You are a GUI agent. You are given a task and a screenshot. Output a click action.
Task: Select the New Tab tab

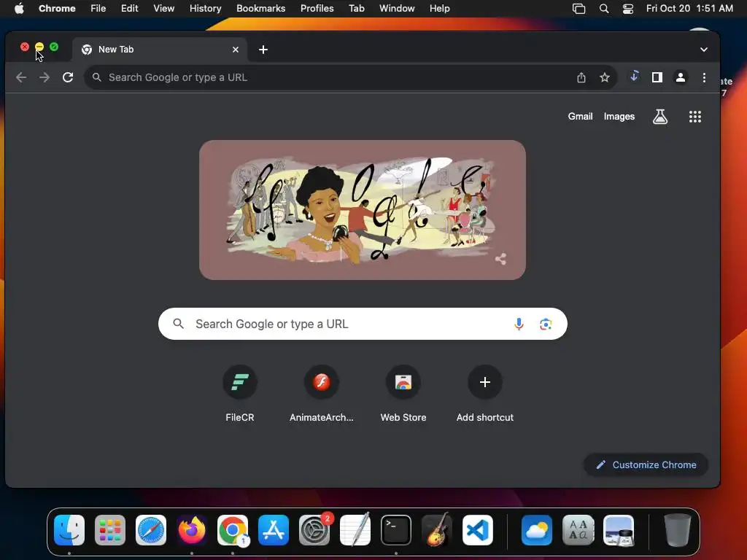pos(160,50)
